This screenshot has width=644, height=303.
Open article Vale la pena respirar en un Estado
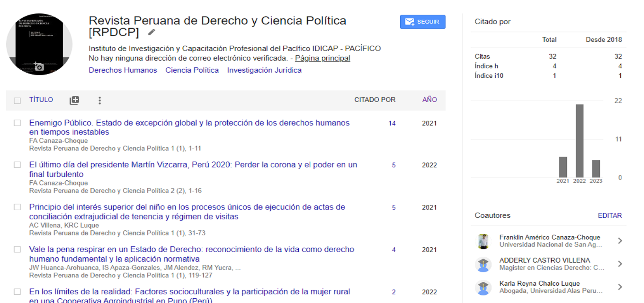(x=192, y=254)
